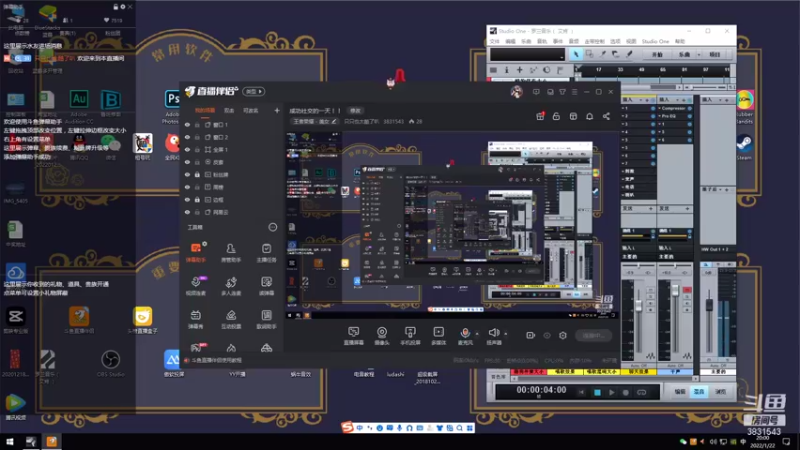This screenshot has height=450, width=800.
Task: Open the 互动投票 tool
Action: (231, 319)
